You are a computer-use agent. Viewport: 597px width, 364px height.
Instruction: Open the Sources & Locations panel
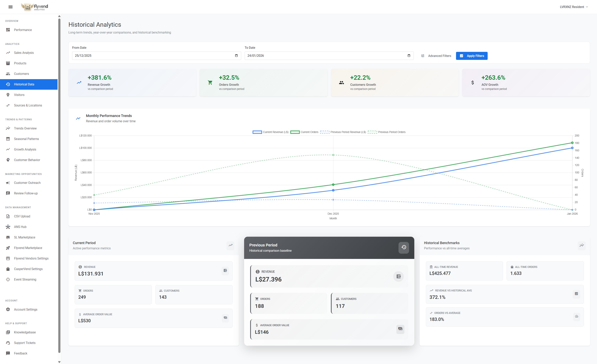[x=28, y=105]
